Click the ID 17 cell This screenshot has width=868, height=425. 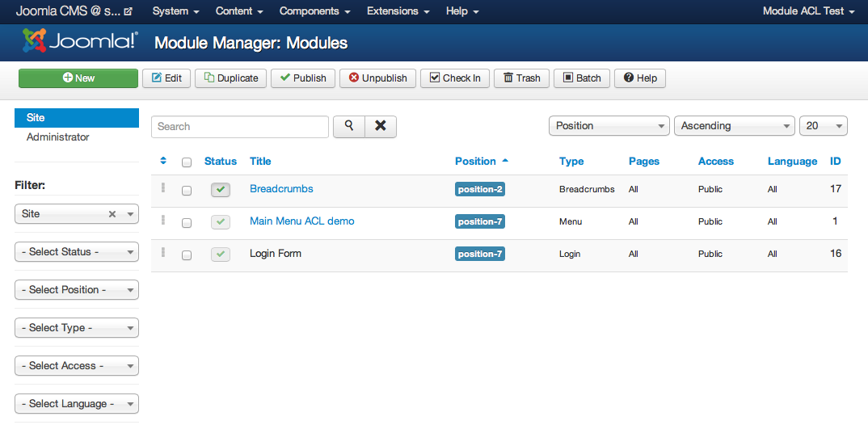pyautogui.click(x=836, y=189)
